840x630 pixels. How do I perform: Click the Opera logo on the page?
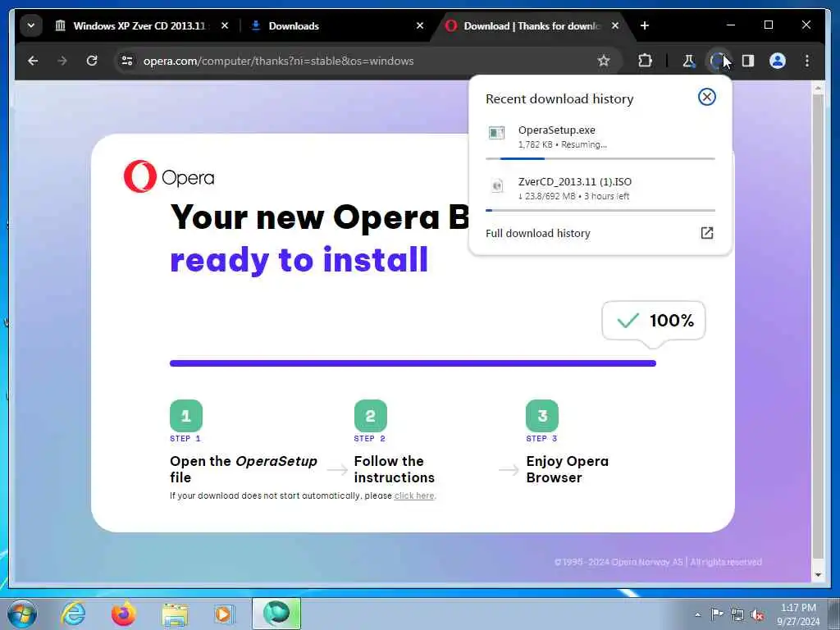click(169, 176)
